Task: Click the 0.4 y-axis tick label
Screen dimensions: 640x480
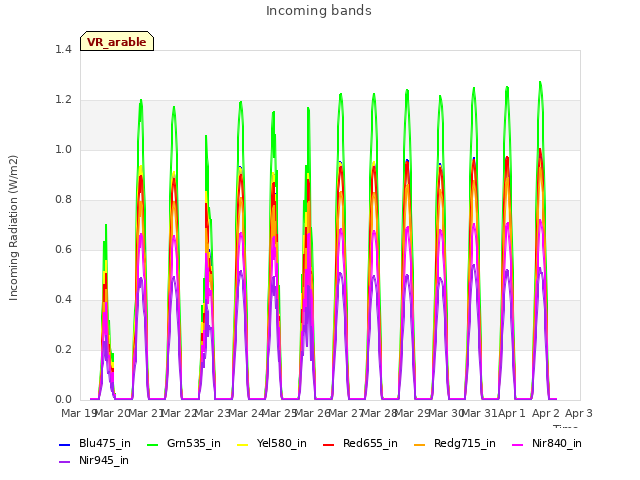Action: tap(63, 300)
